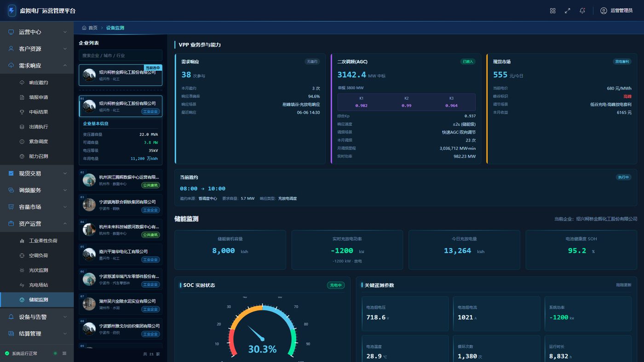Click the 执行中 status badge
The width and height of the screenshot is (644, 362).
[x=623, y=177]
